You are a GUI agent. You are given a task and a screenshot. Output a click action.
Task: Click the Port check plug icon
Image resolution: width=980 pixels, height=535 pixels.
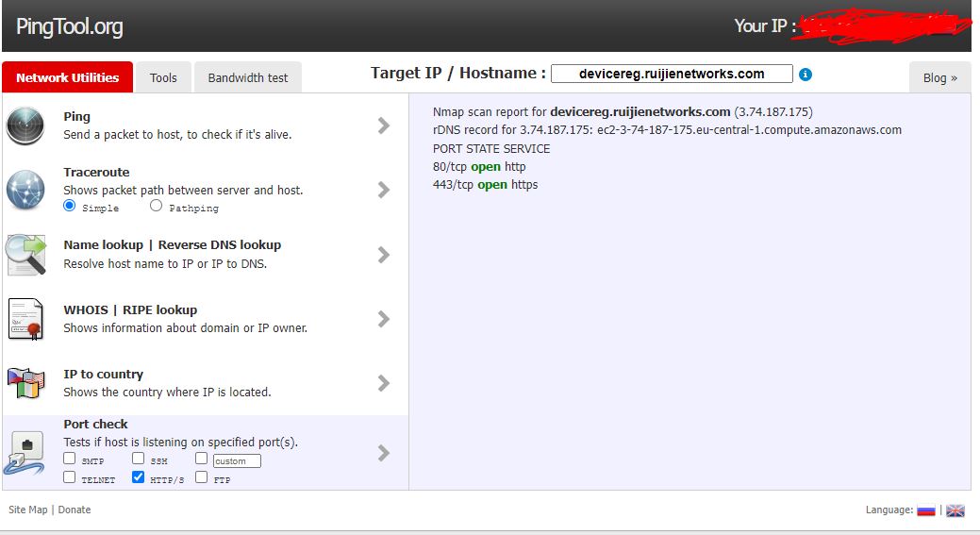[x=25, y=451]
